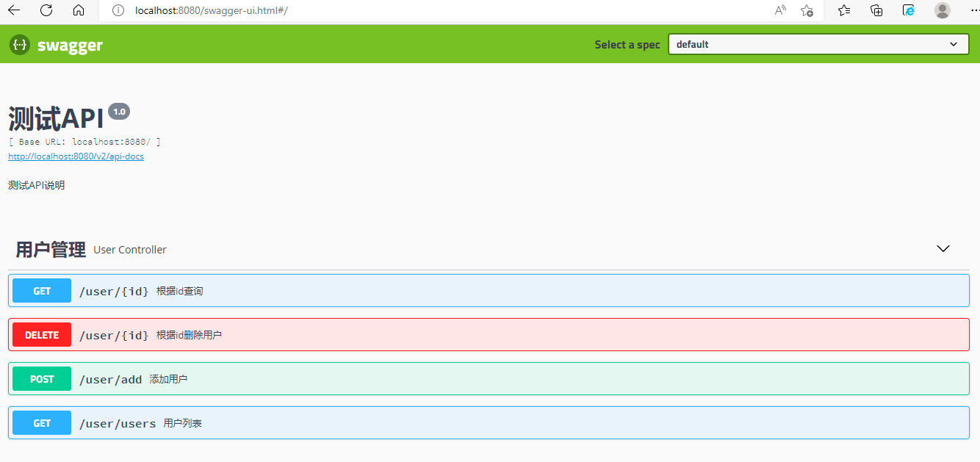This screenshot has height=462, width=980.
Task: Click the GET badge for 用户列表
Action: (x=42, y=423)
